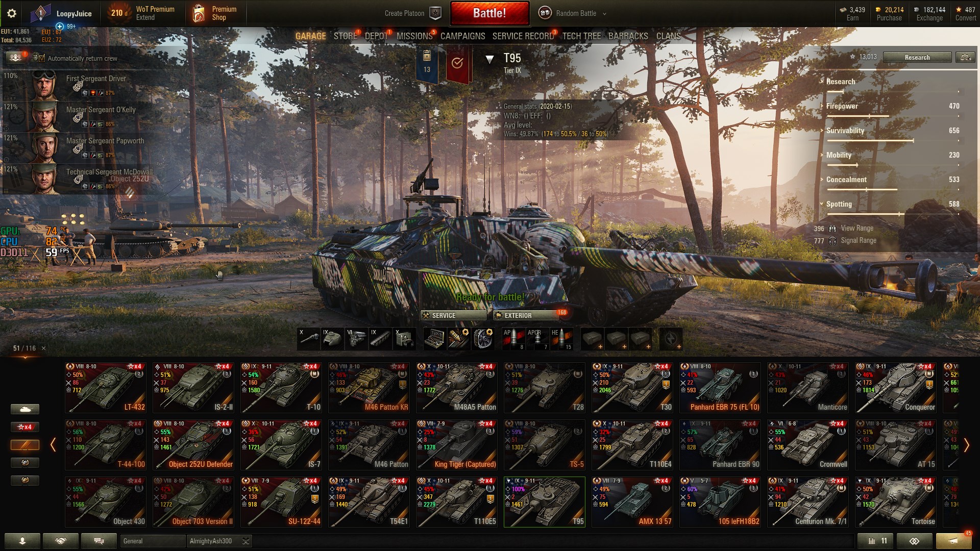Open the BARRACKS tab

click(x=628, y=36)
